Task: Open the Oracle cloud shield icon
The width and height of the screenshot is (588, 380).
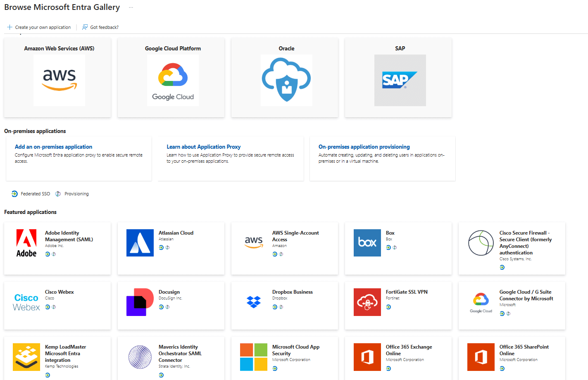Action: click(x=286, y=80)
